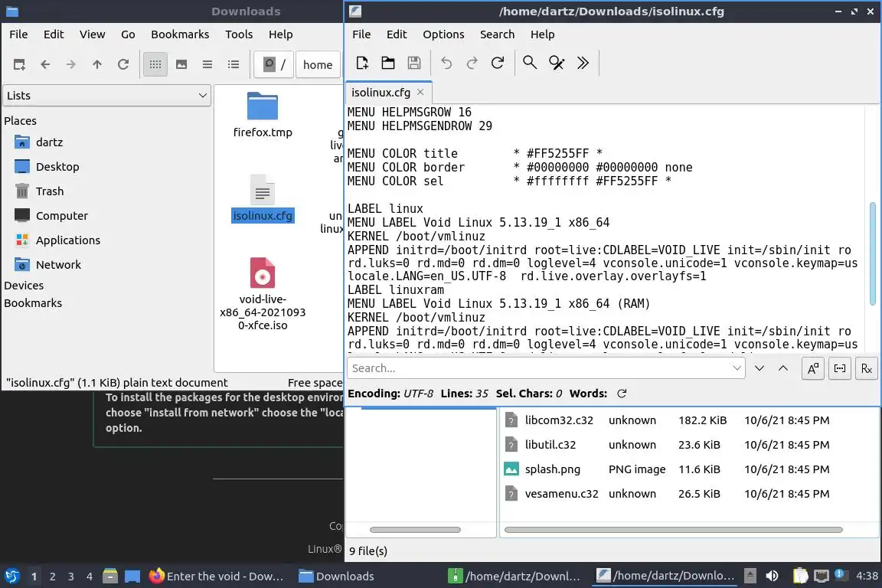Switch to detailed list view in the file manager
882x588 pixels.
click(234, 64)
